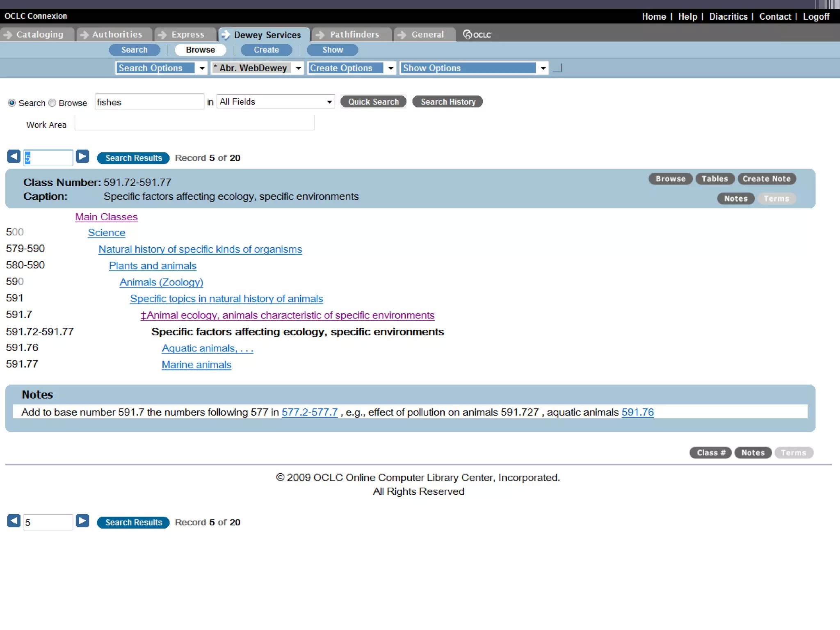The image size is (840, 630).
Task: Click the previous record arrow at top
Action: pyautogui.click(x=14, y=157)
